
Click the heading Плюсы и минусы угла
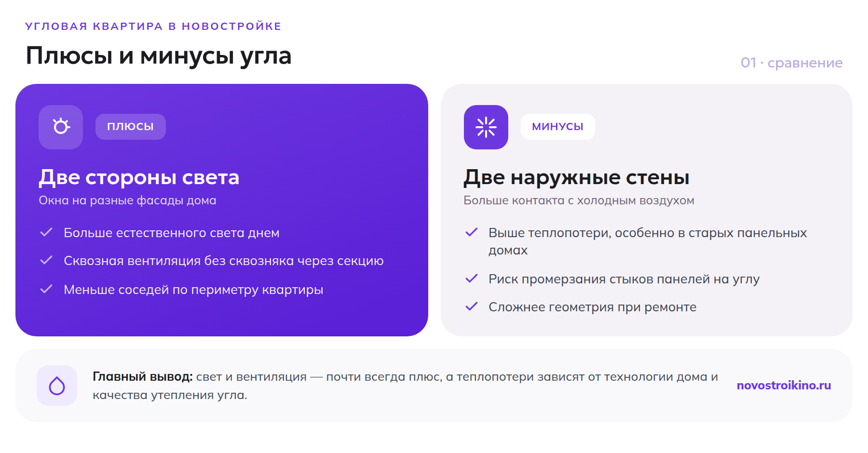159,55
